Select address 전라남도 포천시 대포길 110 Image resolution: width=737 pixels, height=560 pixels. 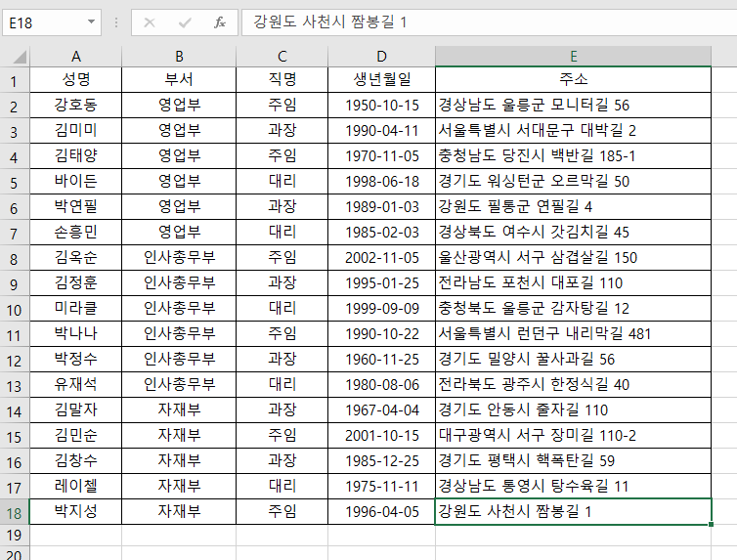(x=573, y=282)
